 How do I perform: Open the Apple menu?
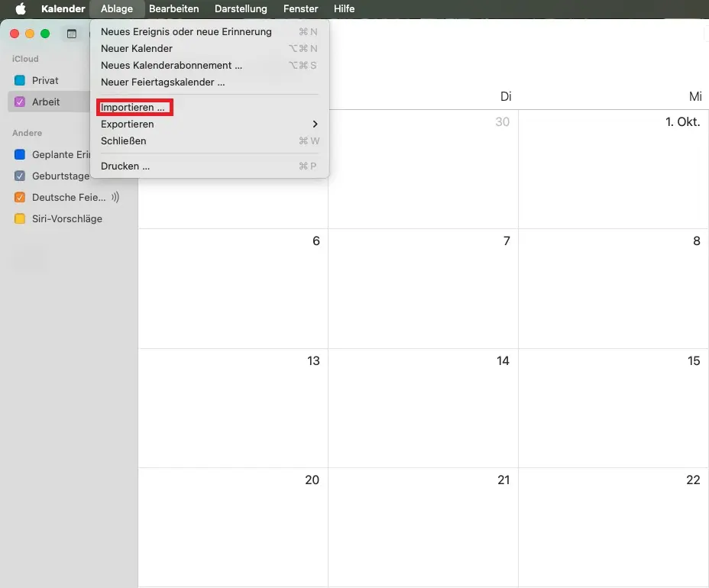(20, 8)
